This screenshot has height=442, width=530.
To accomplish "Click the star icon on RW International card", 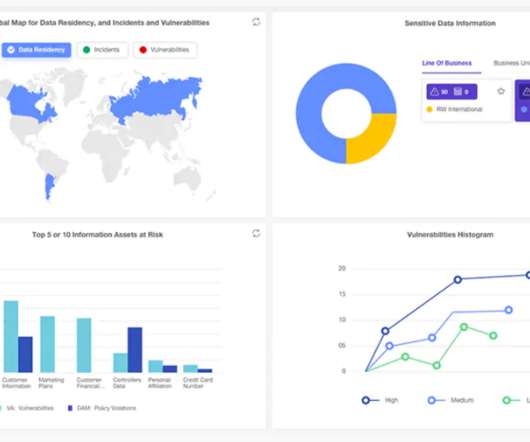I will click(x=501, y=91).
